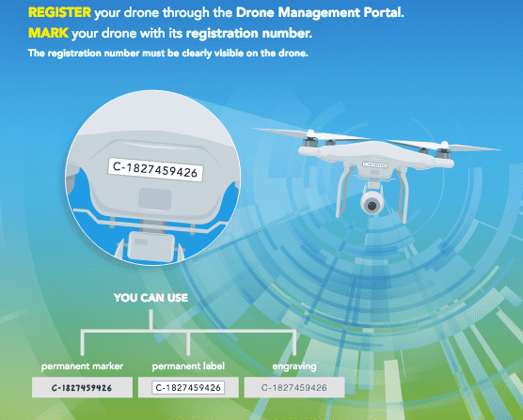
Task: Click the YOU CAN USE heading
Action: (x=151, y=298)
